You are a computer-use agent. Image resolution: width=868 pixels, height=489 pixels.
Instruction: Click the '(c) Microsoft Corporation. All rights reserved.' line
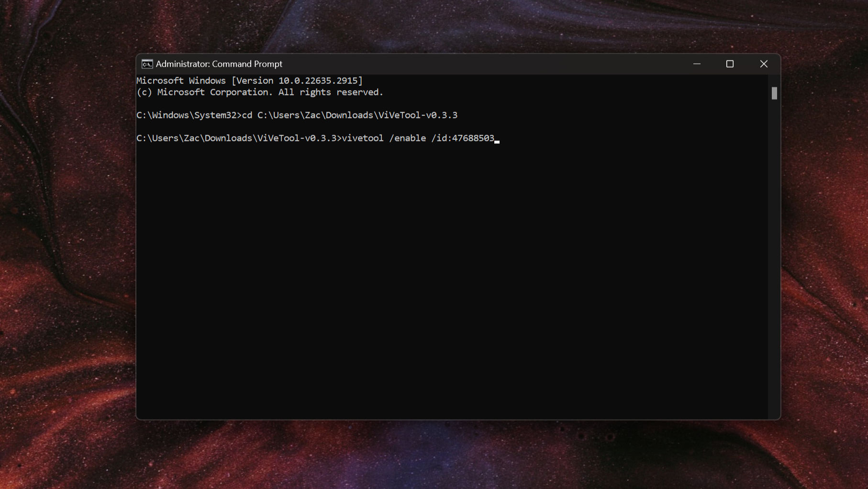260,92
